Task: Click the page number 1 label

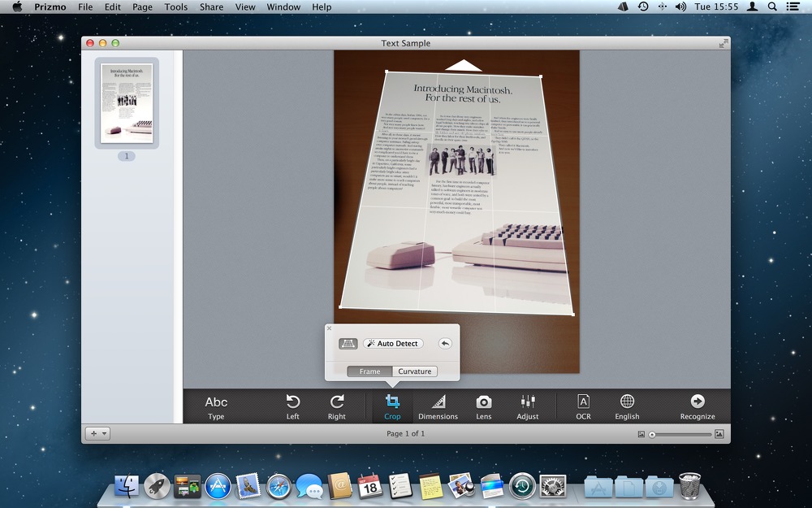Action: point(127,156)
